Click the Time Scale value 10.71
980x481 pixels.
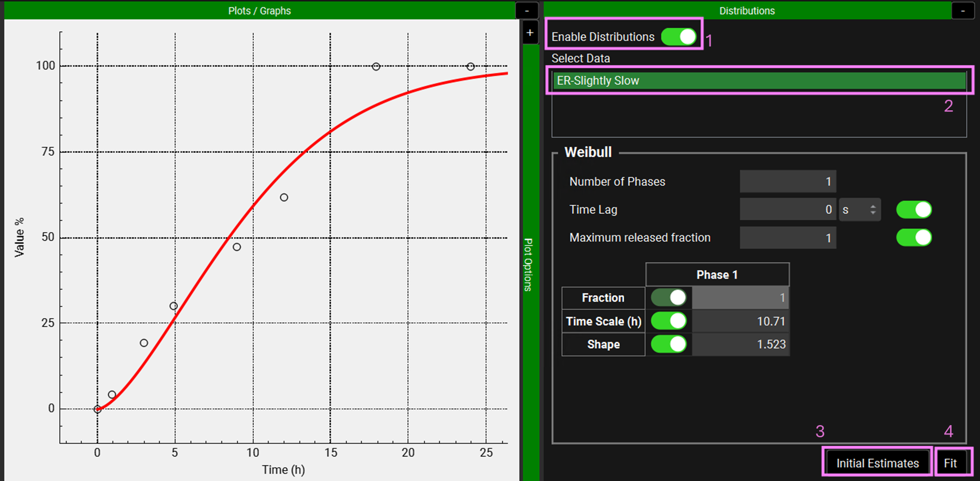point(740,321)
